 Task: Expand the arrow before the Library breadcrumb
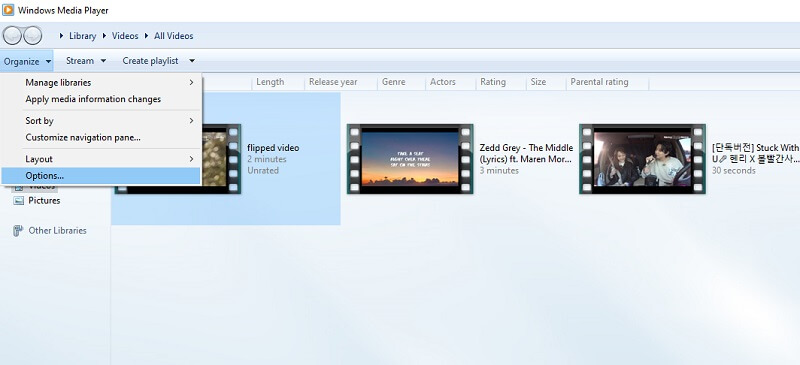[62, 36]
